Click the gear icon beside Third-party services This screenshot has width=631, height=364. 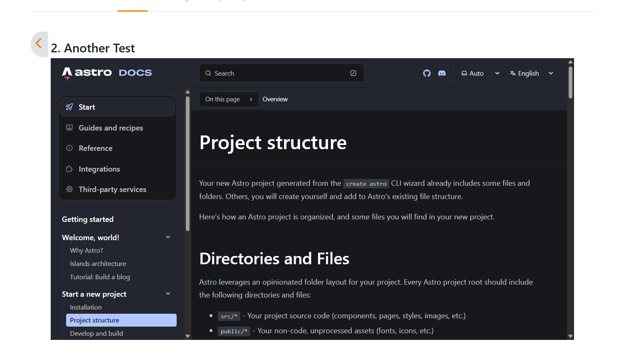click(69, 189)
